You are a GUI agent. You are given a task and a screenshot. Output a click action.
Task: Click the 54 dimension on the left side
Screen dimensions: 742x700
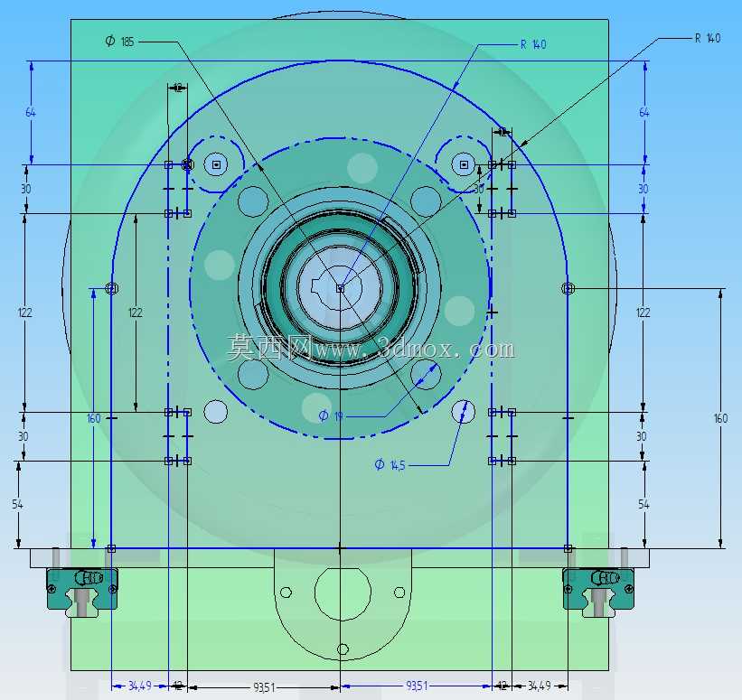click(17, 504)
